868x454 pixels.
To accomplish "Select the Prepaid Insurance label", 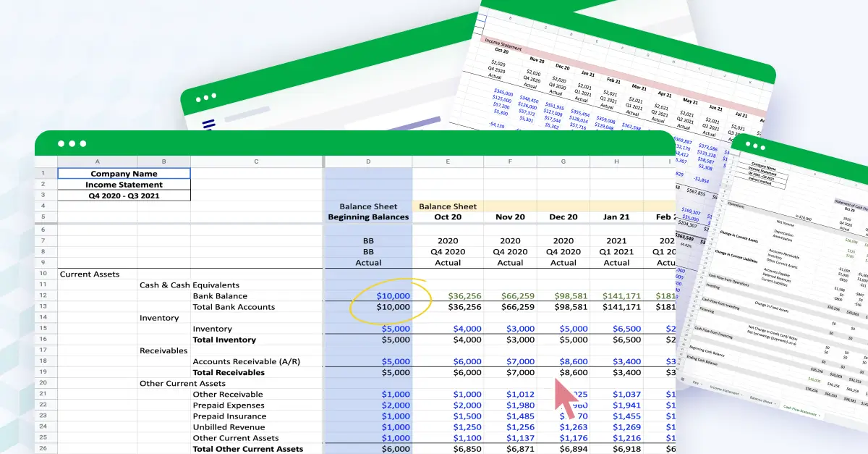I will pos(229,416).
